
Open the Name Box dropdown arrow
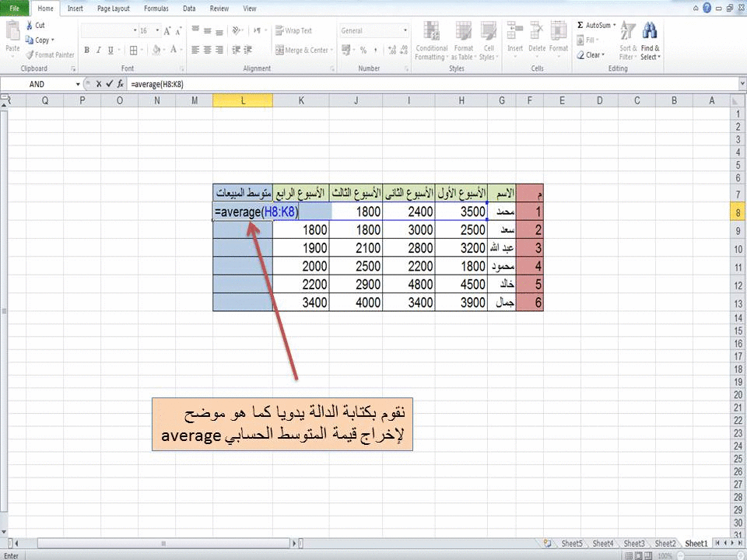[x=78, y=84]
